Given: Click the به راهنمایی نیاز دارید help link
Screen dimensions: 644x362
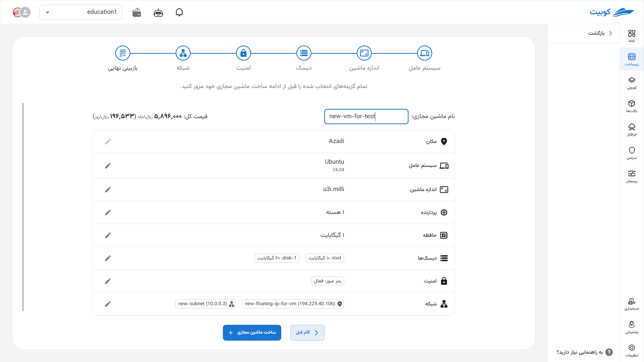Looking at the screenshot, I should 584,352.
